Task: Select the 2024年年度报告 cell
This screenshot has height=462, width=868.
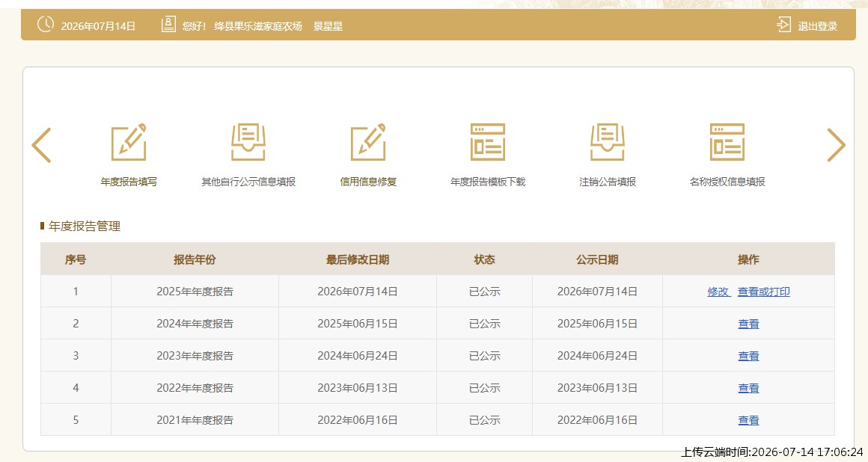Action: 195,324
